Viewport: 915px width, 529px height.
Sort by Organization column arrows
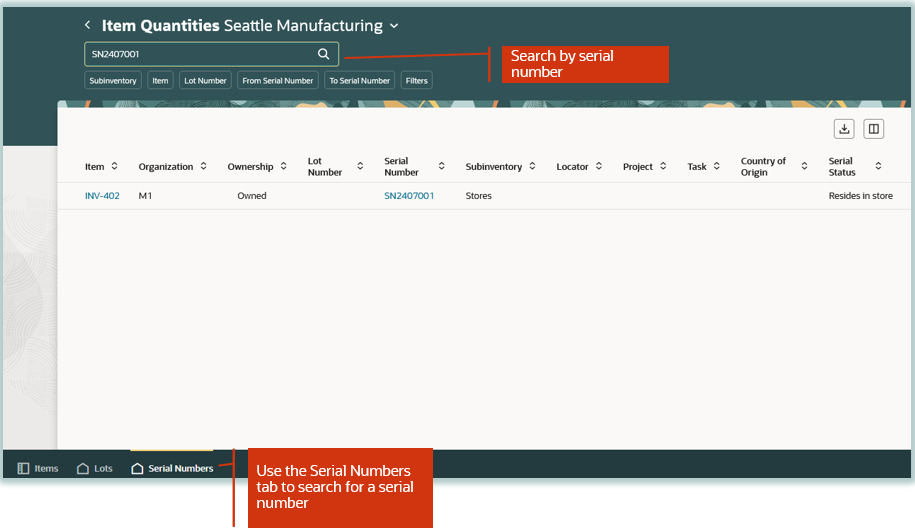203,166
